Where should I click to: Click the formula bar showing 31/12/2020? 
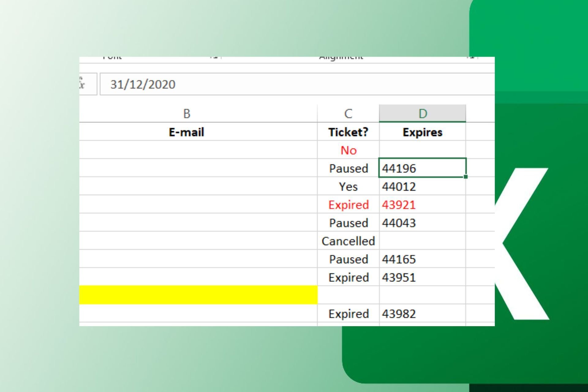tap(297, 84)
